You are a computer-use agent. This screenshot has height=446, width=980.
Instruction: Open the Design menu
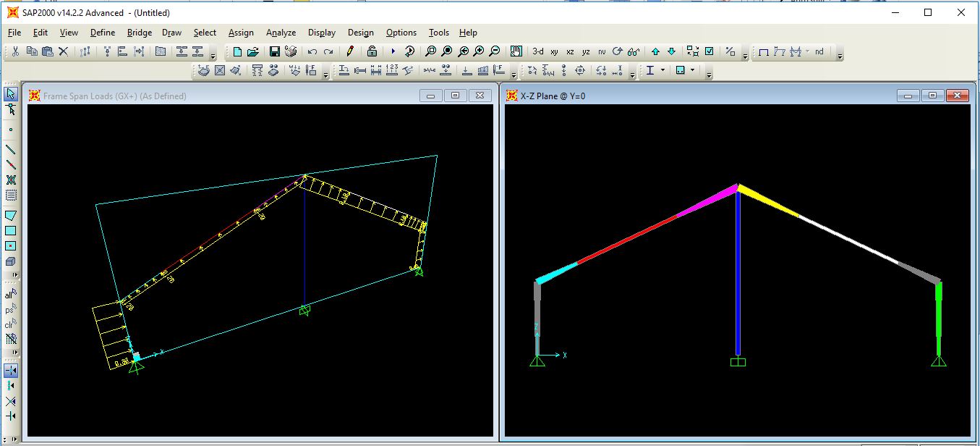(x=361, y=33)
